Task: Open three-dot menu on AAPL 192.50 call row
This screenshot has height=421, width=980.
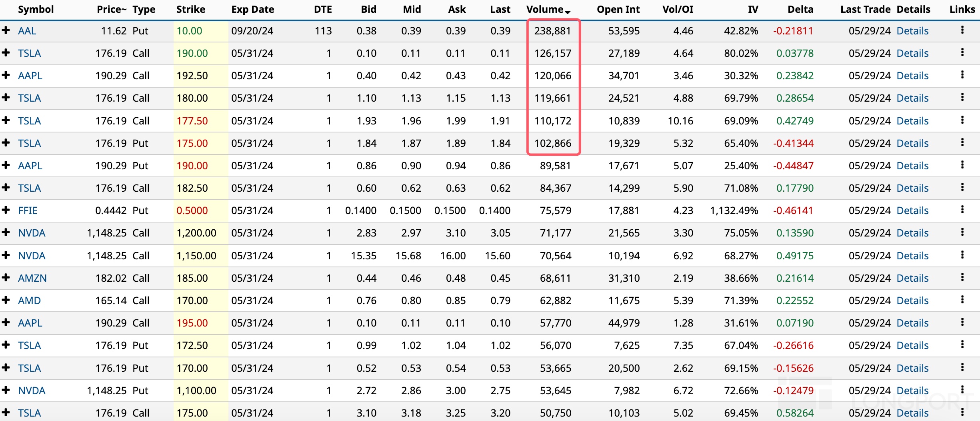Action: [962, 75]
